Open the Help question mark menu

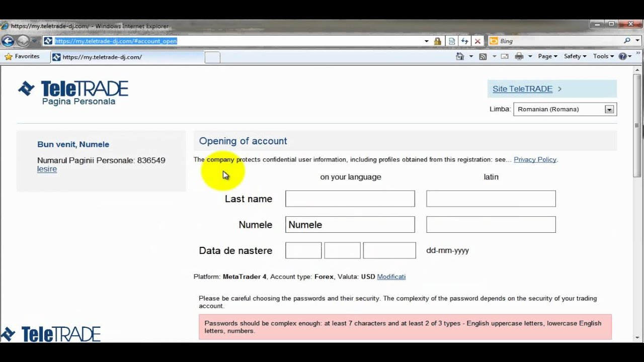tap(625, 56)
